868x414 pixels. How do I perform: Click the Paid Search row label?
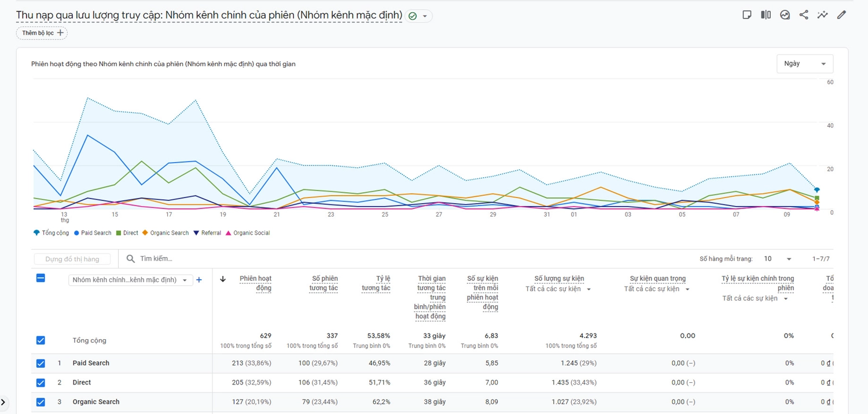[x=91, y=363]
